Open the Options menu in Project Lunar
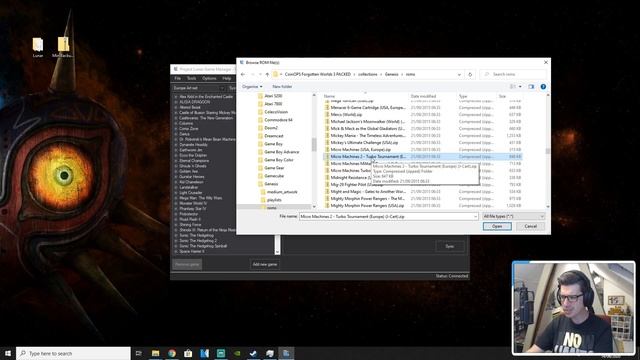Viewport: 640px width, 360px height. 209,78
